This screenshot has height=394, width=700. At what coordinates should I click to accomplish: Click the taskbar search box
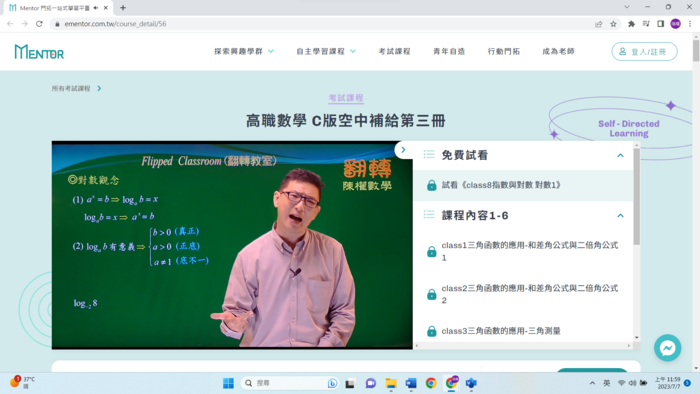coord(289,383)
